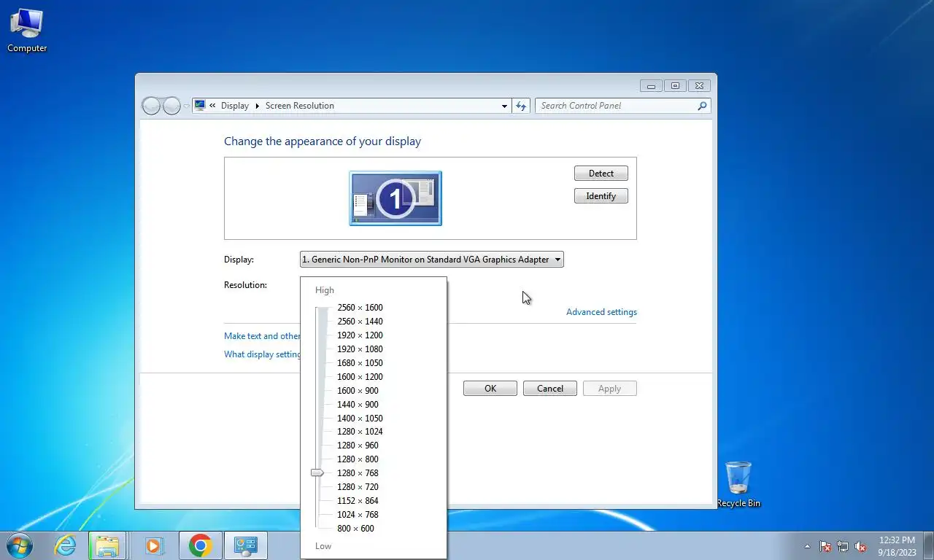Open Windows Explorer folder on taskbar
The height and width of the screenshot is (560, 934).
tap(107, 545)
